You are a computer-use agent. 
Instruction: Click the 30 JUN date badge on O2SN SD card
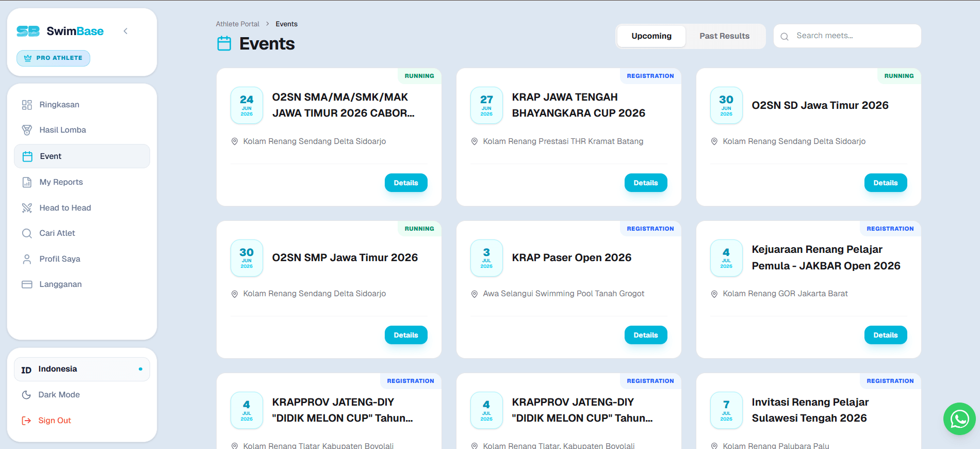[726, 105]
